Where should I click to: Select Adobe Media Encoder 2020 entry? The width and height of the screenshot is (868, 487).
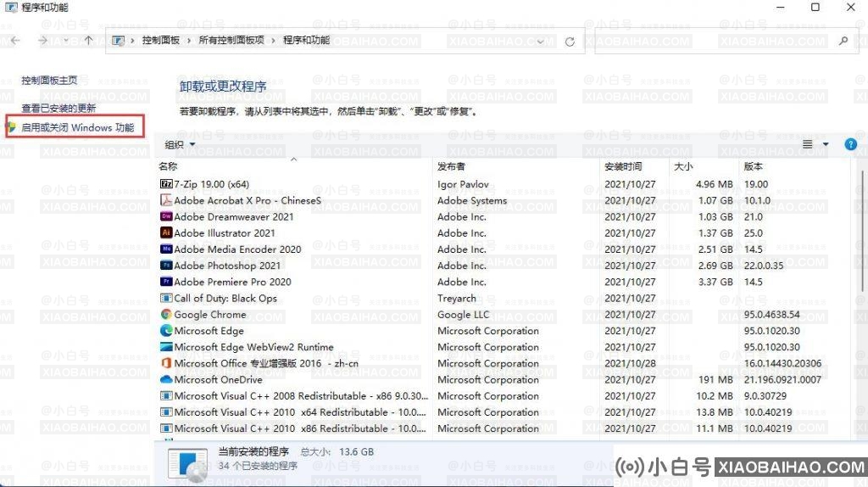tap(237, 249)
